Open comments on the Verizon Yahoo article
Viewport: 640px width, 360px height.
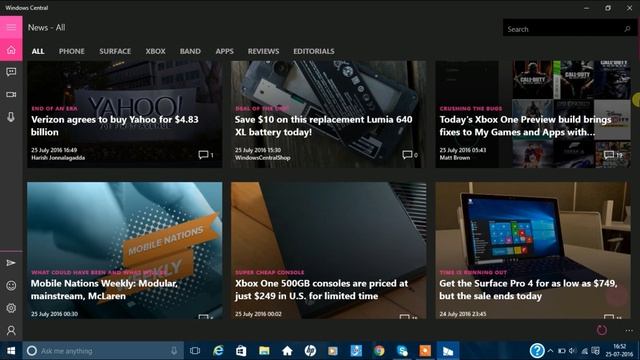(206, 155)
